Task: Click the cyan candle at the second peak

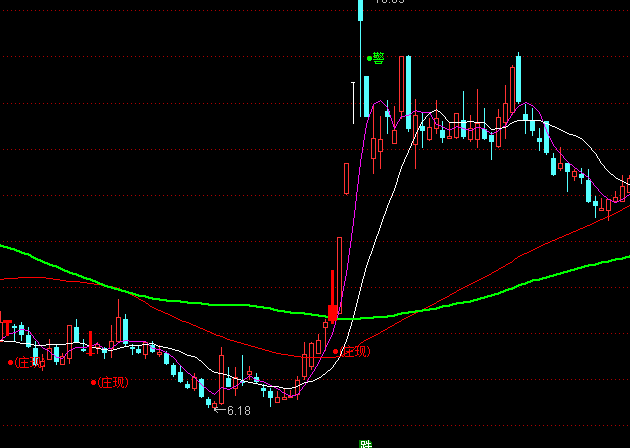Action: coord(518,82)
